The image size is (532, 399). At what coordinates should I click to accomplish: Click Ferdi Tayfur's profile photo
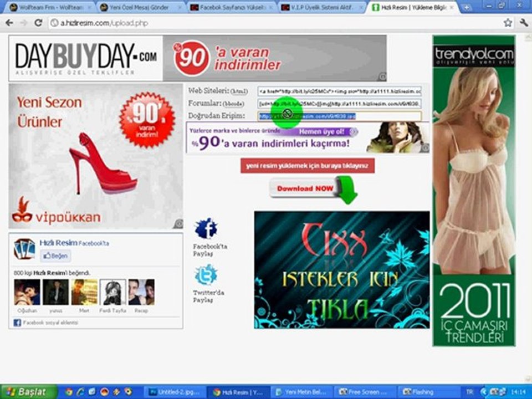(112, 292)
